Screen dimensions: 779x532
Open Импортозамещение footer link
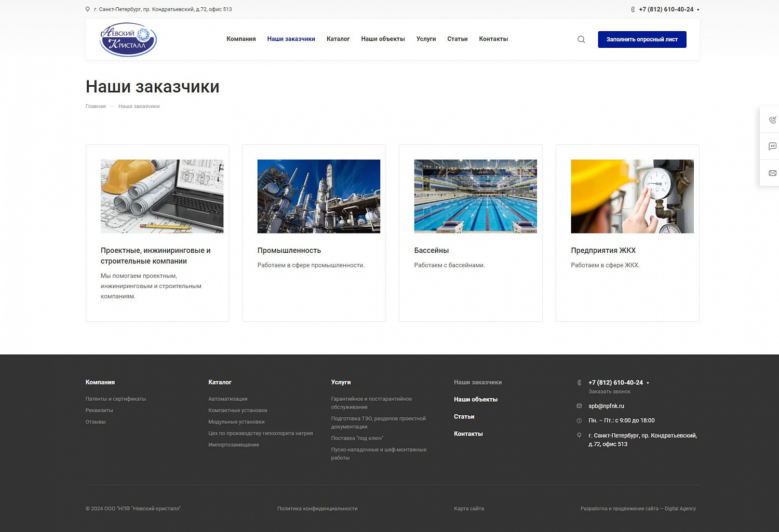(234, 445)
